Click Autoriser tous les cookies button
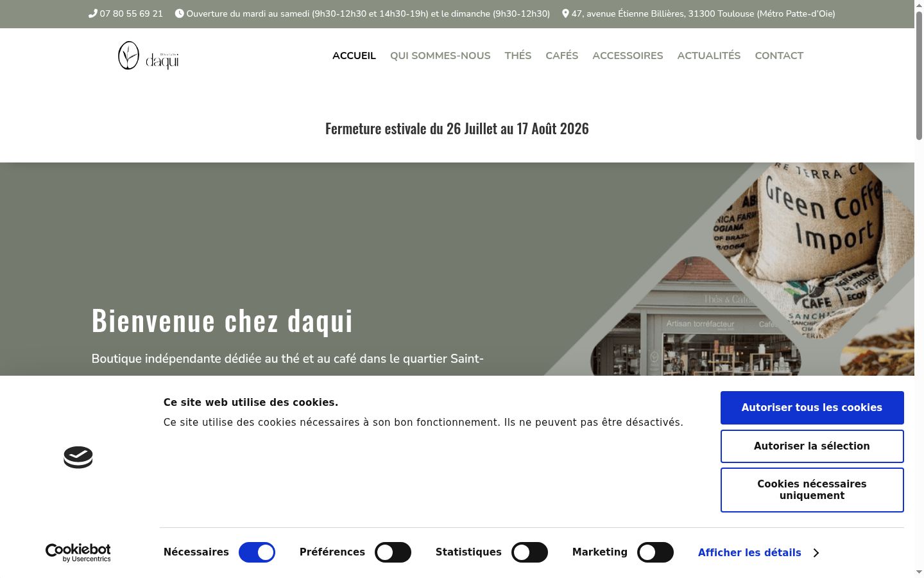Image resolution: width=924 pixels, height=578 pixels. (812, 408)
